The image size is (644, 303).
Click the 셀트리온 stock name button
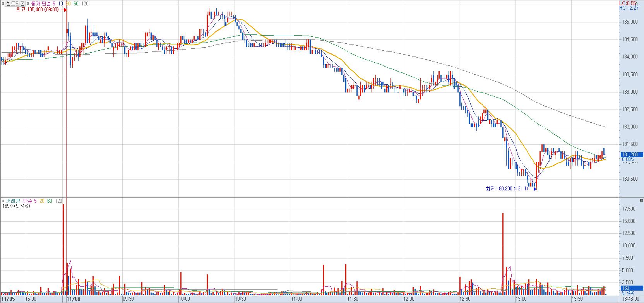(15, 3)
